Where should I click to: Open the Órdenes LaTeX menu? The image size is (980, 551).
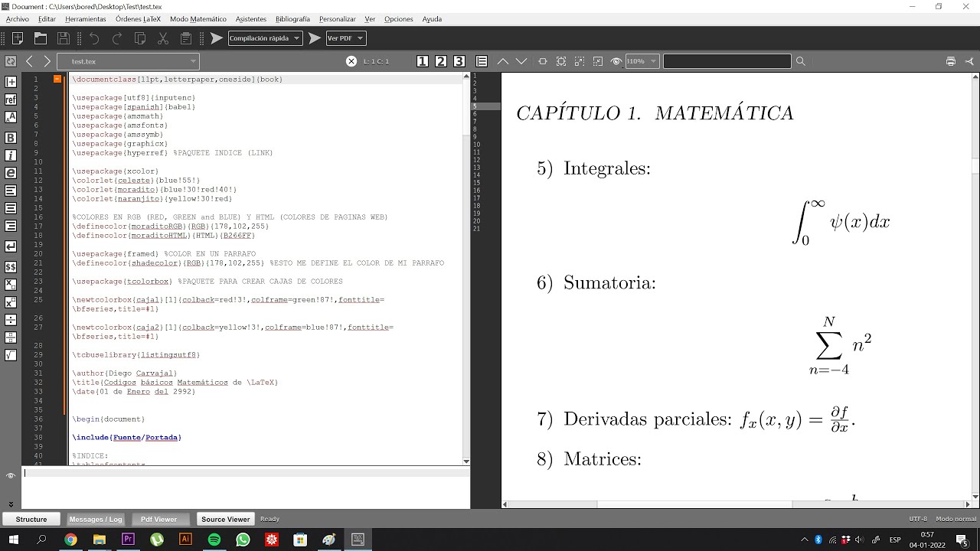(139, 19)
